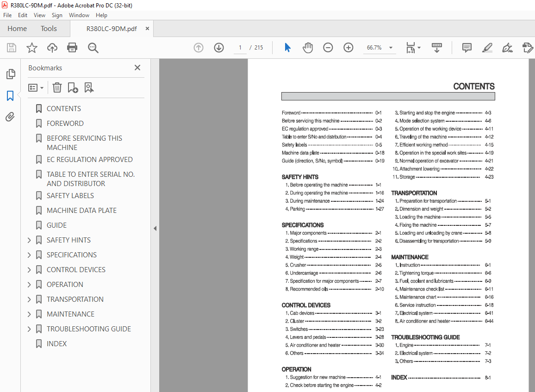Screen dimensions: 535x392
Task: Jump to the FOREWORD bookmark
Action: point(65,124)
